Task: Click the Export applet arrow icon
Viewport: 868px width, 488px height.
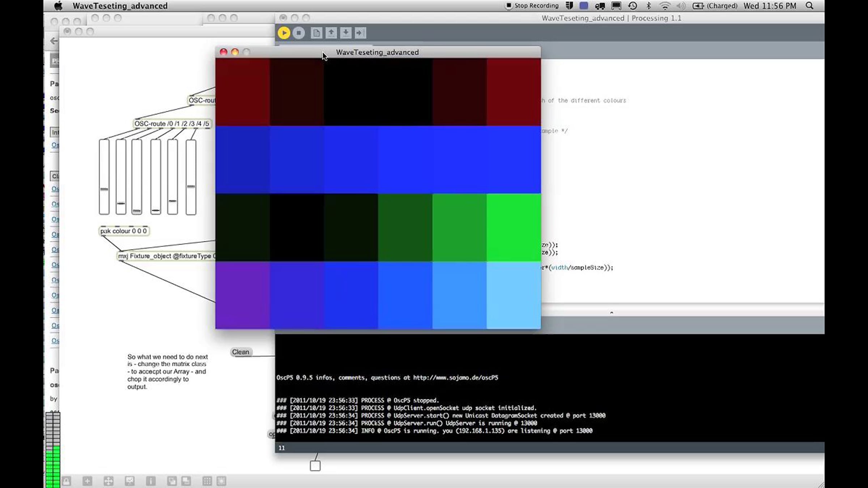Action: click(x=360, y=33)
